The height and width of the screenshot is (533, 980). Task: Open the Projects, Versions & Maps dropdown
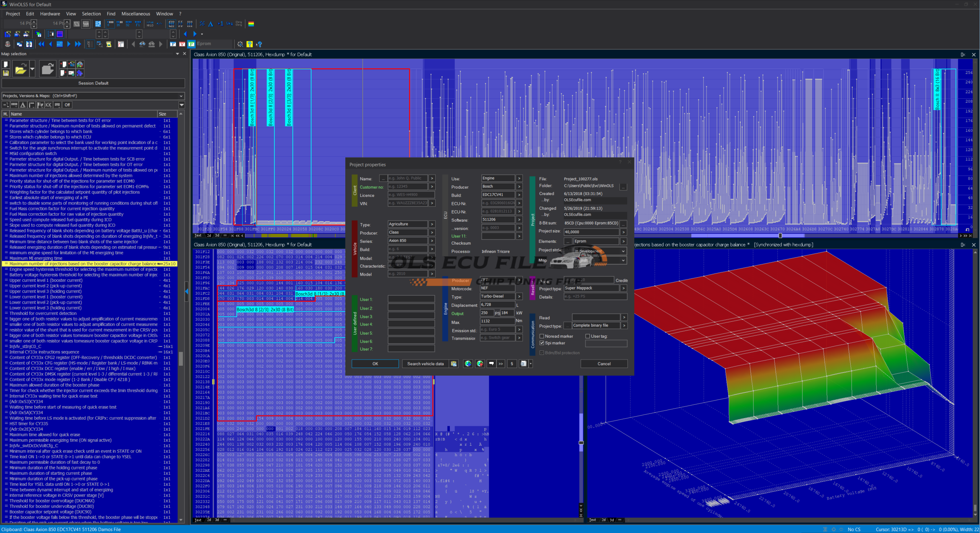[181, 96]
